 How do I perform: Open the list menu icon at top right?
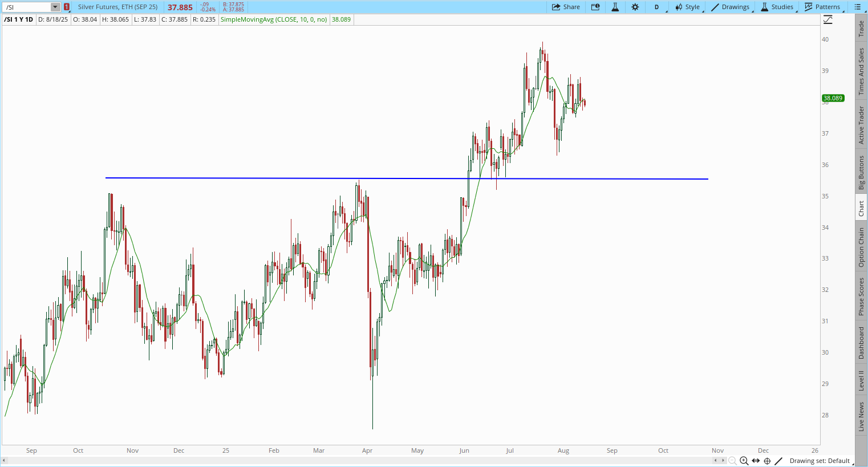[x=858, y=7]
